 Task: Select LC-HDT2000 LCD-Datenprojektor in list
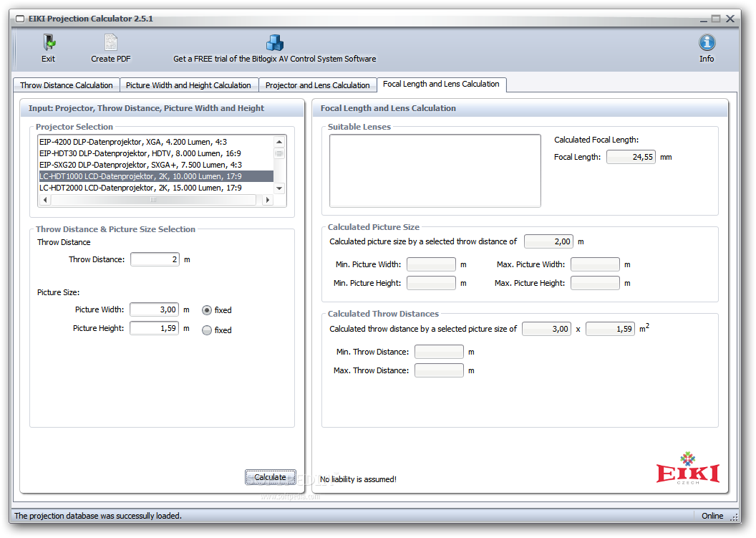pos(156,188)
